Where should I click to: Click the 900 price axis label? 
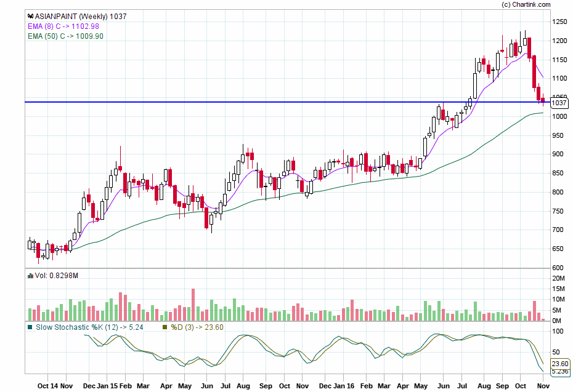pyautogui.click(x=558, y=154)
